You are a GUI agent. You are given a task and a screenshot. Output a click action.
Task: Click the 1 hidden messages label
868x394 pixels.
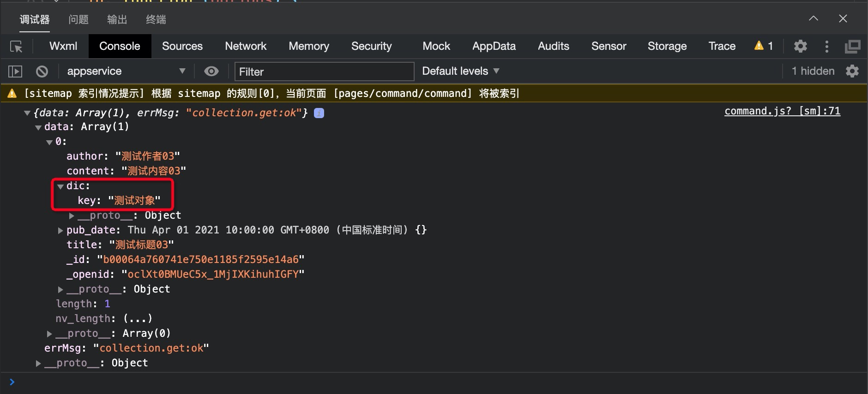tap(813, 71)
